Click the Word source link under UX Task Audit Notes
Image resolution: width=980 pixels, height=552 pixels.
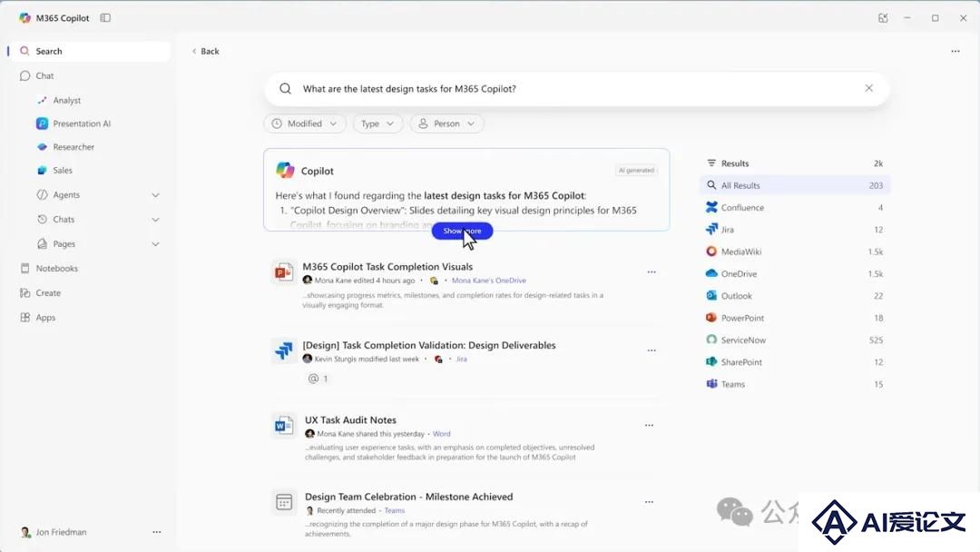[441, 434]
